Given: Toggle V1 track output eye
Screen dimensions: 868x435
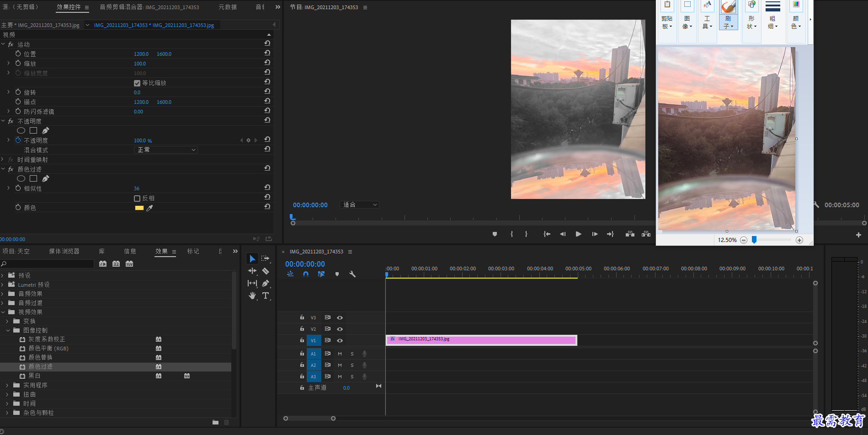Looking at the screenshot, I should point(340,340).
